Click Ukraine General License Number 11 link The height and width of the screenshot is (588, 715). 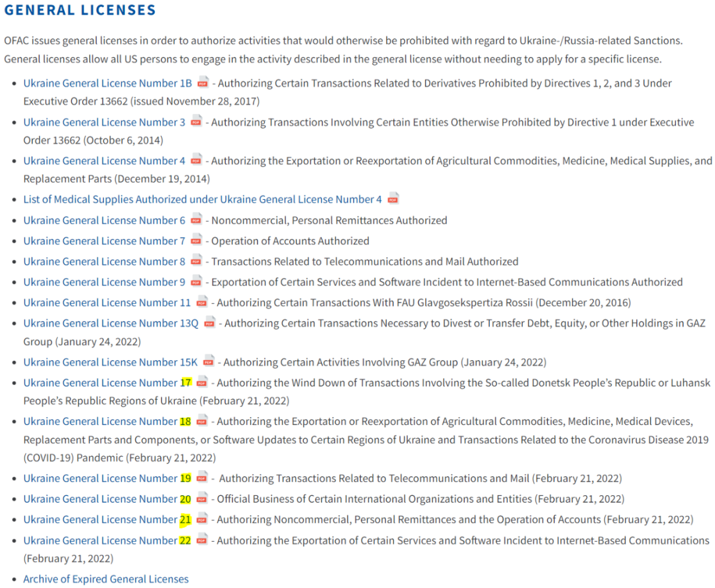(x=107, y=303)
